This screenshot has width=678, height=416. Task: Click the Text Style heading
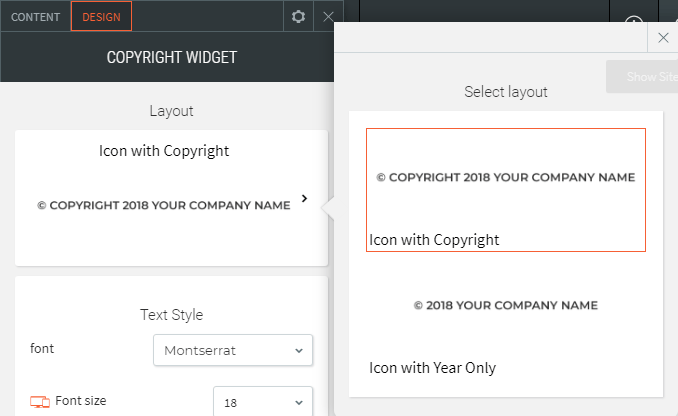tap(171, 314)
